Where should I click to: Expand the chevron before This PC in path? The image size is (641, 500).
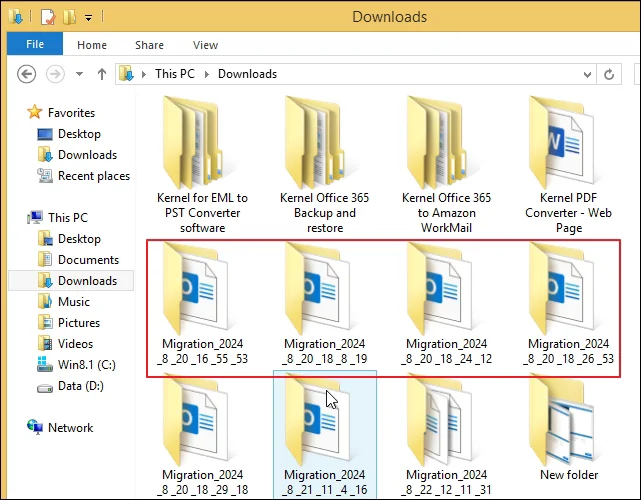[144, 74]
